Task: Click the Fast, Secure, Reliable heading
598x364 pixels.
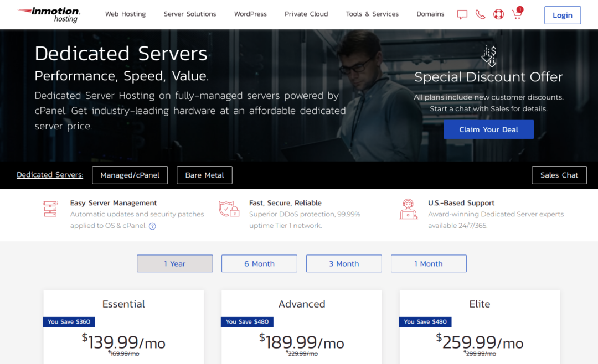Action: [285, 203]
